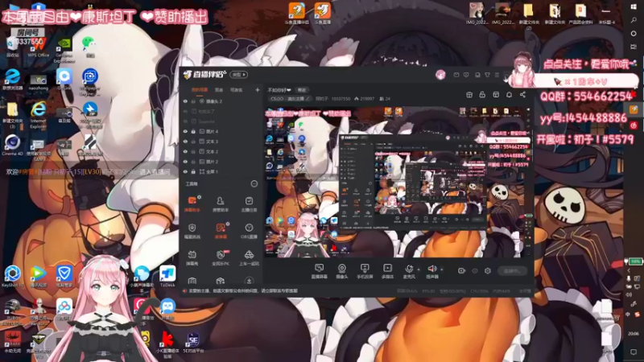This screenshot has width=644, height=362.
Task: Click the layout panel icon beside the bell
Action: 496,95
